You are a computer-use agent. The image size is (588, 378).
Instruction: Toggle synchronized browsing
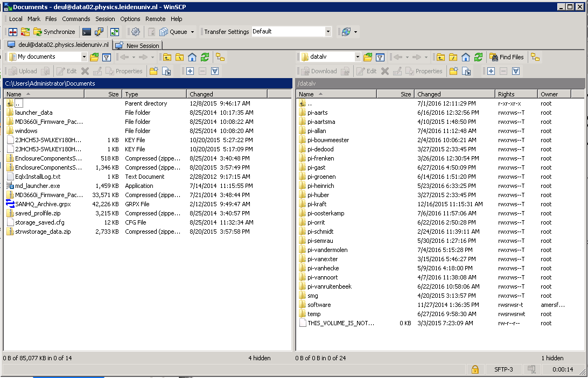click(115, 32)
